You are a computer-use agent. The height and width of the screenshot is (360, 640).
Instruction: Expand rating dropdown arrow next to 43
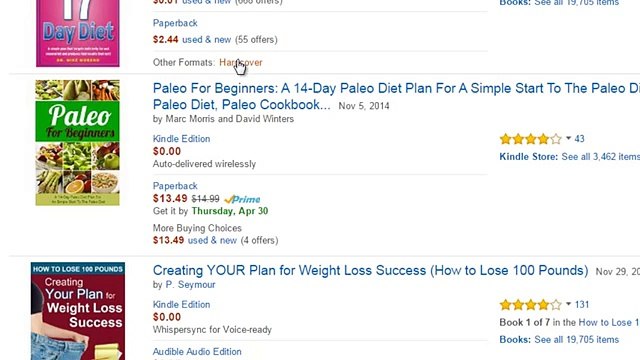(568, 139)
